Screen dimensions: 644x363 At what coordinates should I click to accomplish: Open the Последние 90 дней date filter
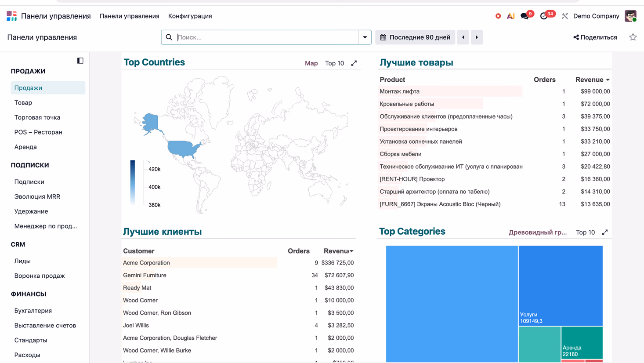pos(415,37)
